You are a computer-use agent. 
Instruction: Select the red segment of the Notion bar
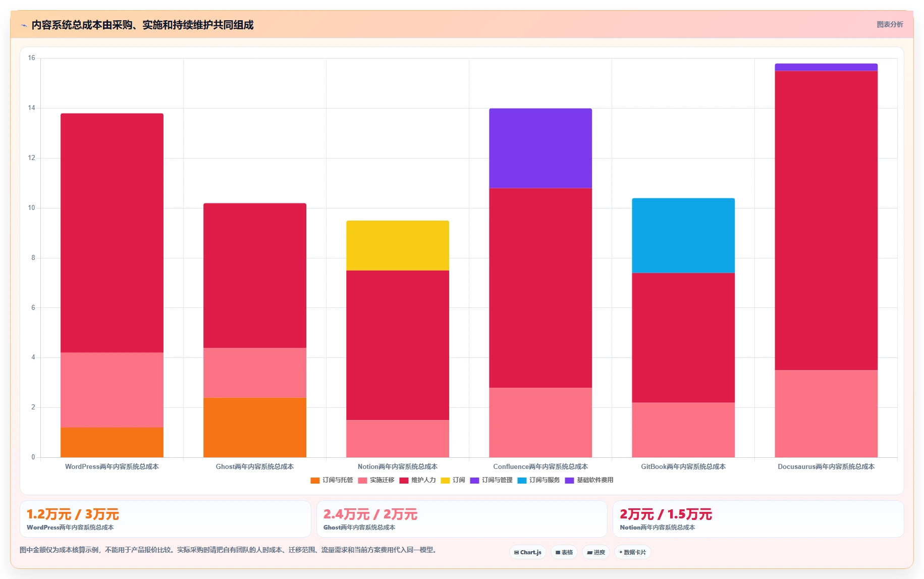coord(398,345)
